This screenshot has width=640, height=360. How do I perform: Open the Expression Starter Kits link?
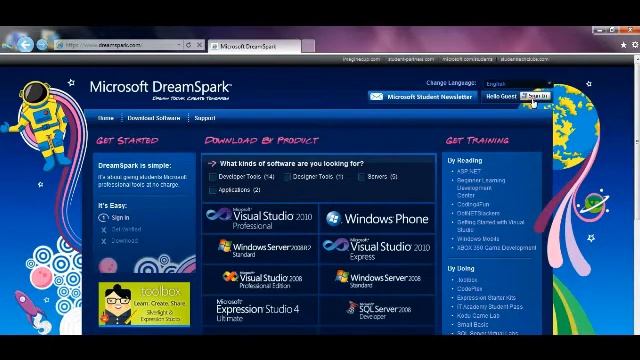point(486,298)
